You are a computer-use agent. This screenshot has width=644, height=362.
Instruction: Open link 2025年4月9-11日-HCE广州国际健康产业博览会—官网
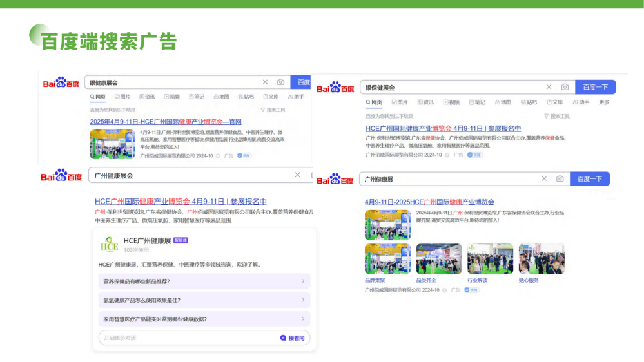[x=166, y=122]
